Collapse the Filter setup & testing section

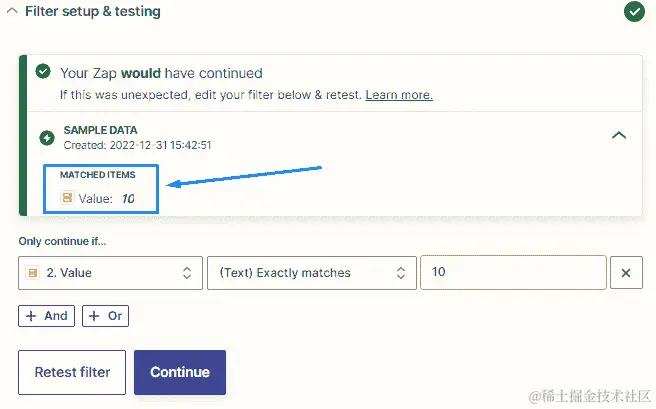10,12
